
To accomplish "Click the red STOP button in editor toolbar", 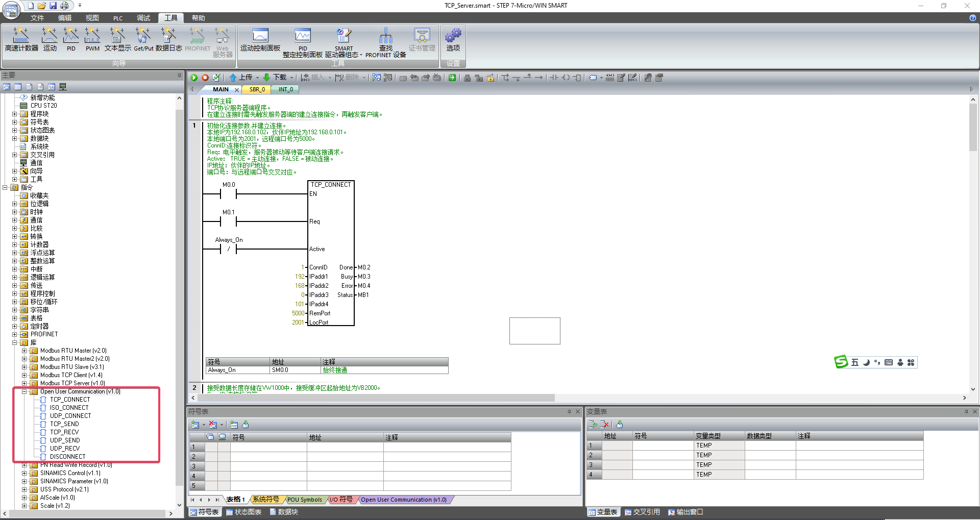I will (205, 78).
